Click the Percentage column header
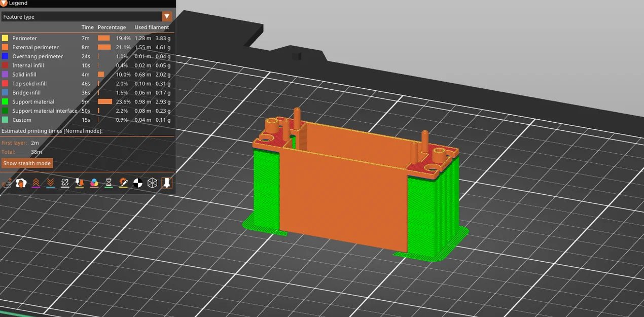 [112, 27]
